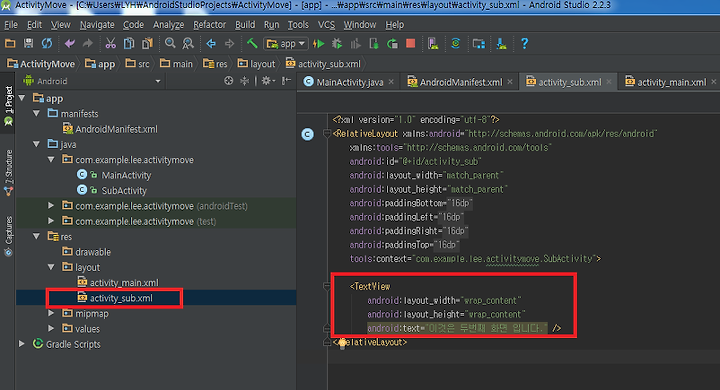Click the Cut scissors icon
The width and height of the screenshot is (720, 390).
[x=110, y=44]
